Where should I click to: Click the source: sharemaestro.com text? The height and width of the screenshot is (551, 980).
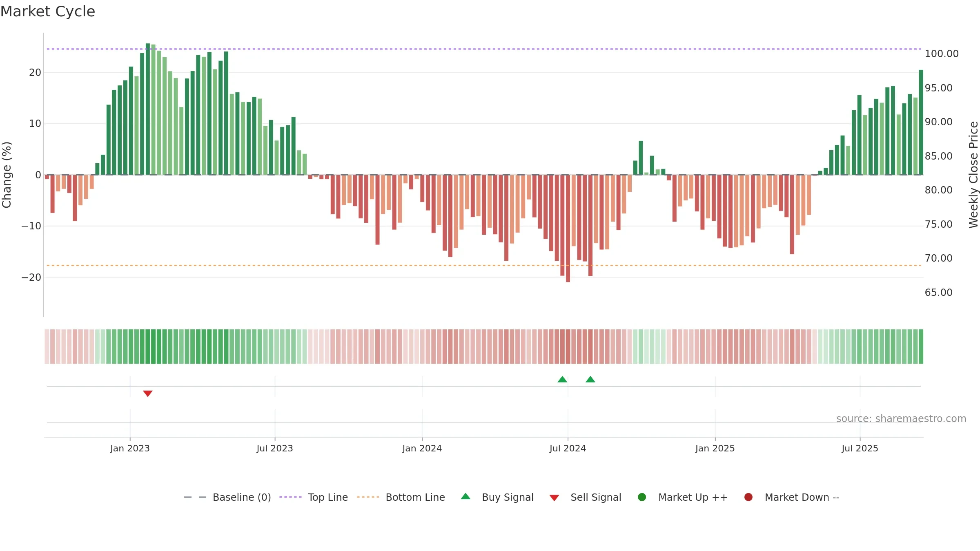[901, 418]
